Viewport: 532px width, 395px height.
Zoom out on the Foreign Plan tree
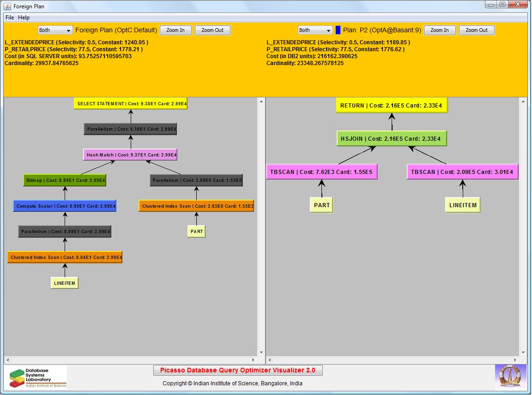pos(212,30)
